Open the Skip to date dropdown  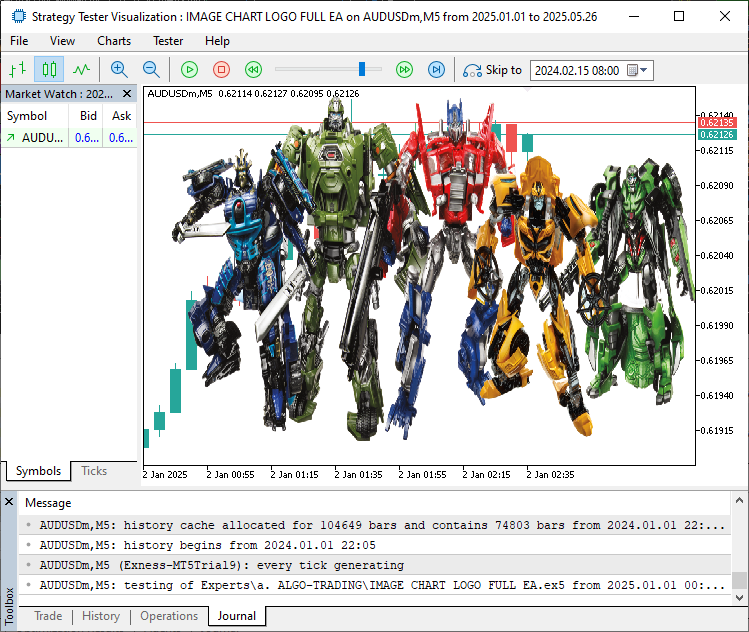(644, 71)
